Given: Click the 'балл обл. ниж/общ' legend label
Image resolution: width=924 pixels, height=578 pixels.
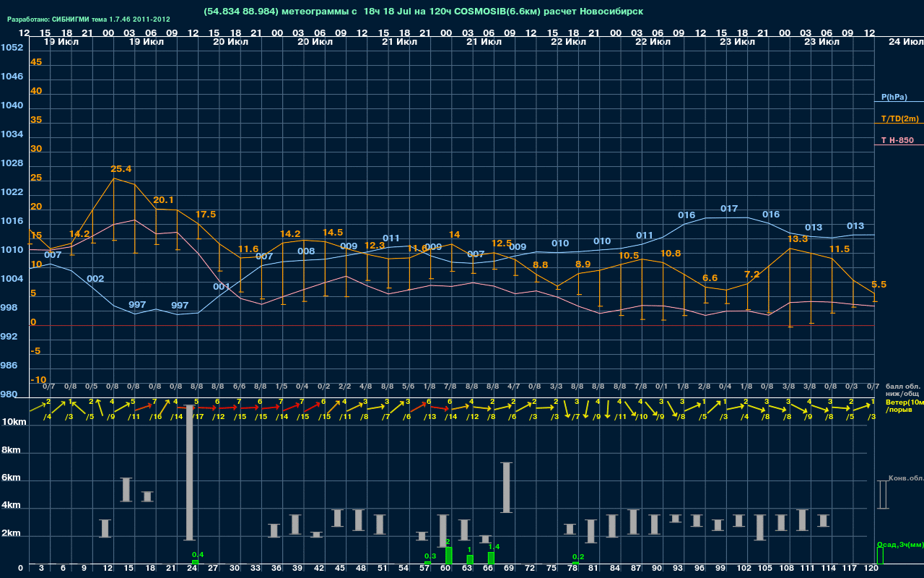Looking at the screenshot, I should click(x=903, y=391).
